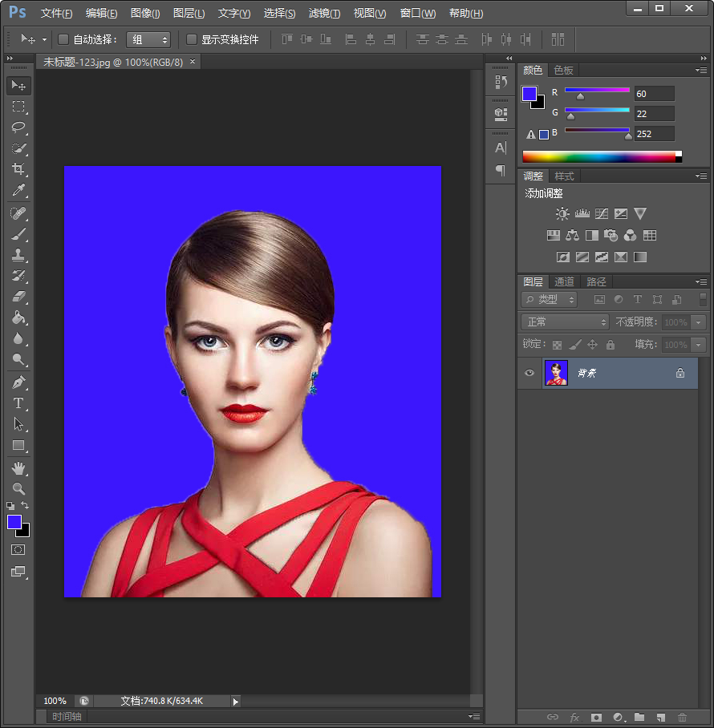Expand the status bar info arrow

point(236,702)
